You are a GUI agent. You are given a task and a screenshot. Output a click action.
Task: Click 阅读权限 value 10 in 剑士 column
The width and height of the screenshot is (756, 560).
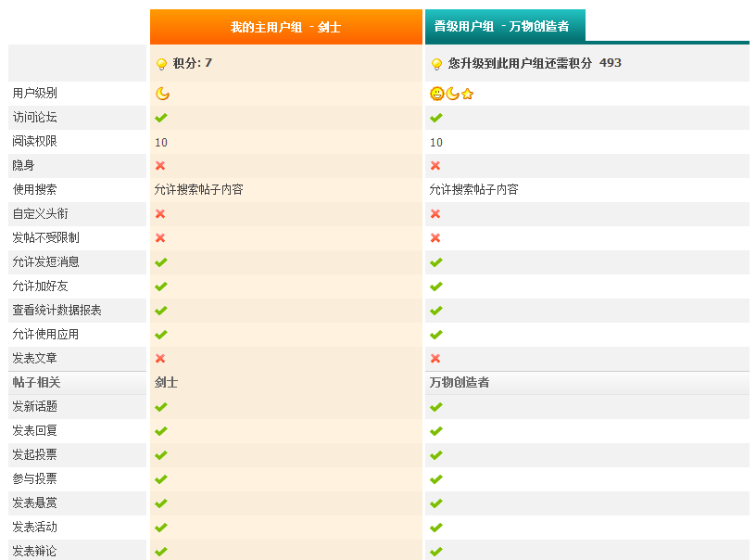161,142
